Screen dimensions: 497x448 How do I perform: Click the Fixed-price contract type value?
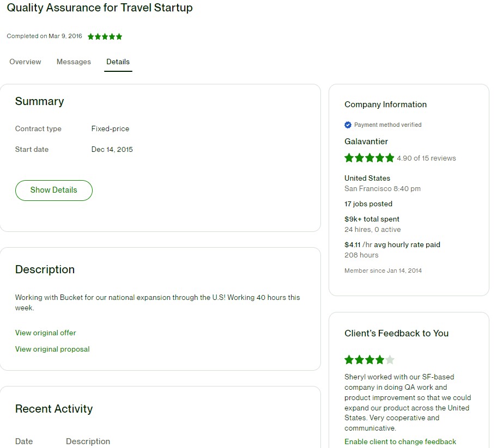[110, 128]
